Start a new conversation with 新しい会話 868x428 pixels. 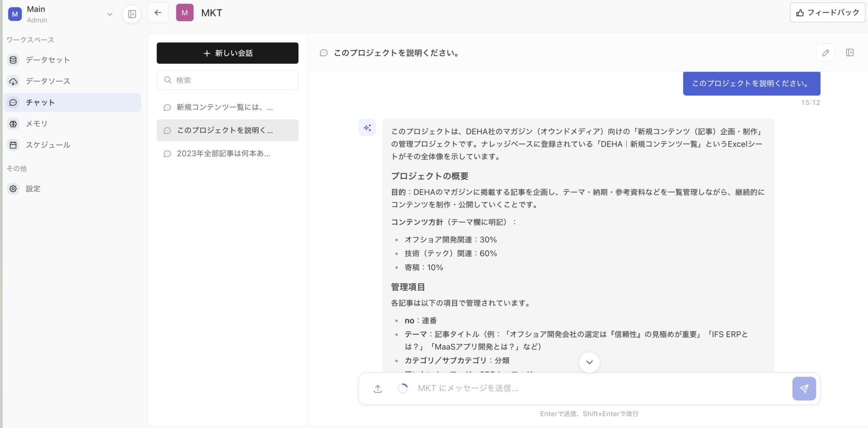pos(227,53)
